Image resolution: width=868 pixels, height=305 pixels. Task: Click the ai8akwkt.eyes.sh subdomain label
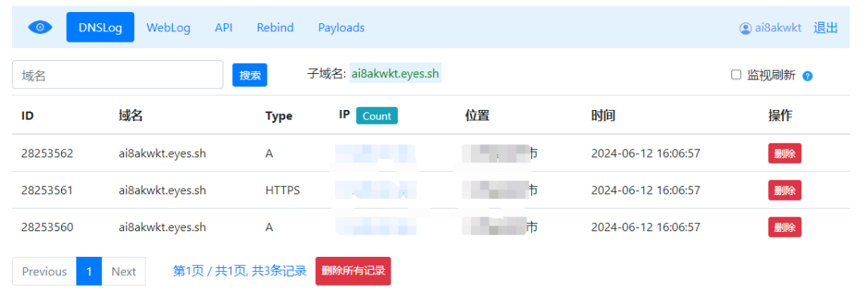coord(395,74)
